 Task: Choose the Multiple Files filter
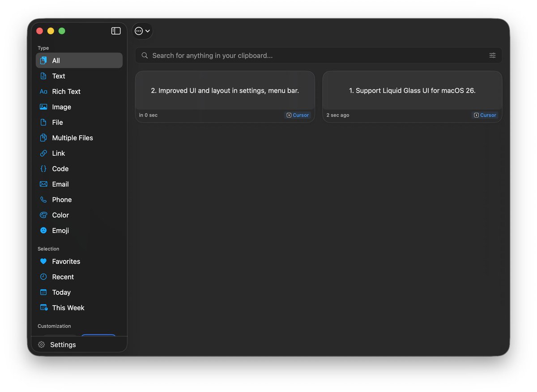point(72,138)
